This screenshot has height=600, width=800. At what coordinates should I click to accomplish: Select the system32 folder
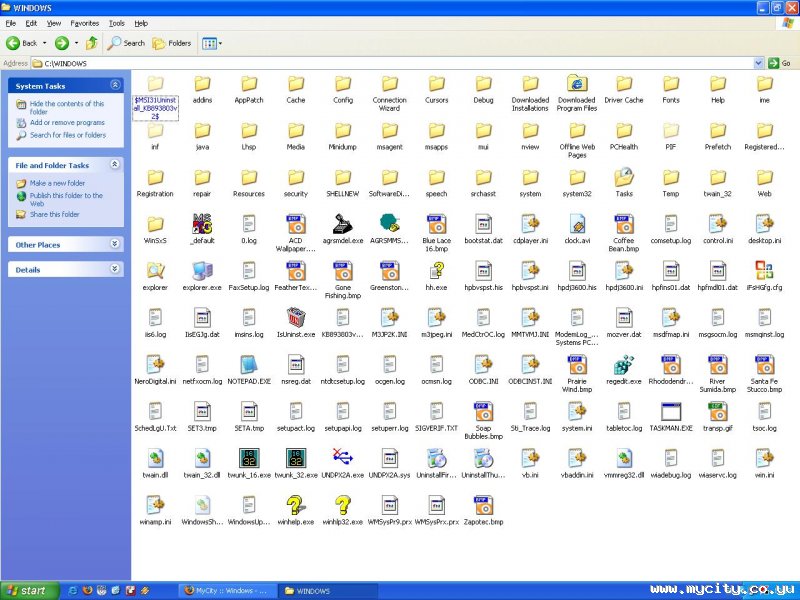(577, 177)
